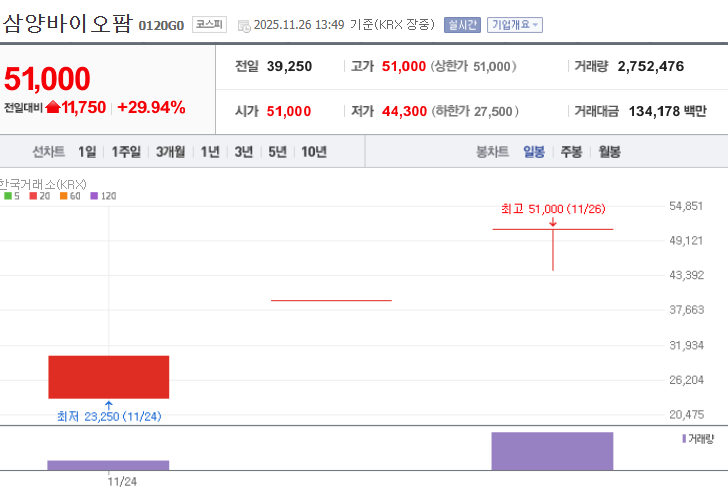The image size is (728, 494).
Task: Click the 거래량 value 2,752,476
Action: (651, 66)
